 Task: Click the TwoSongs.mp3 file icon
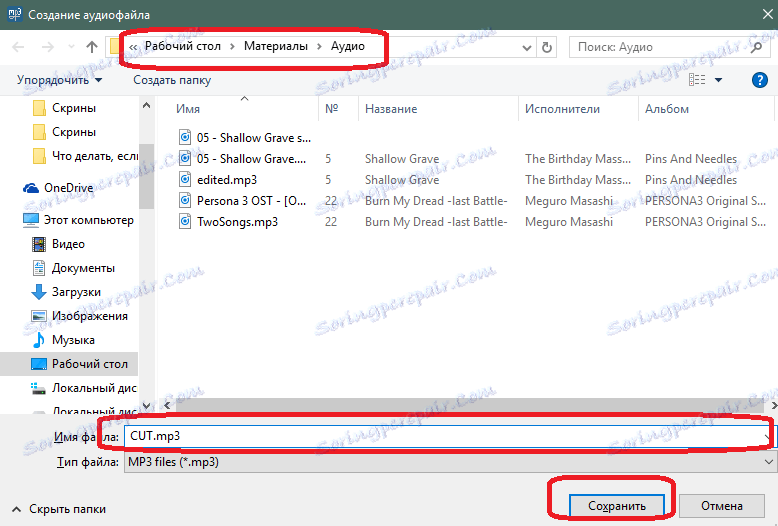click(185, 221)
